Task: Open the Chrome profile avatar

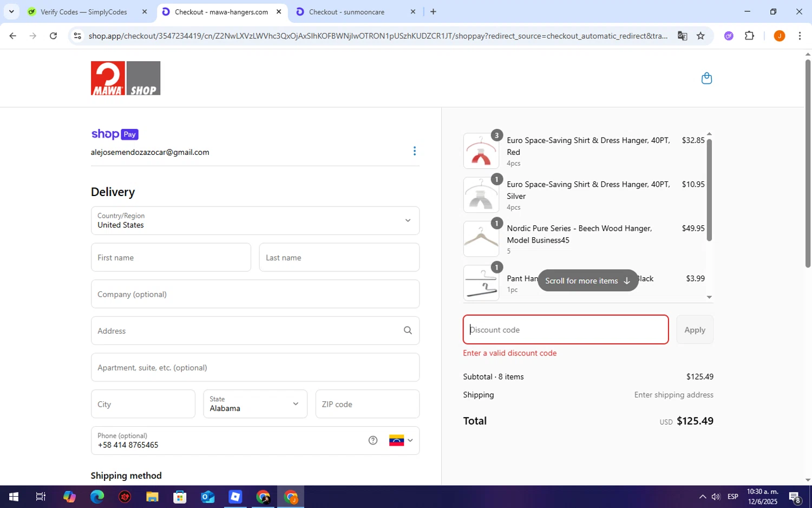Action: click(780, 36)
